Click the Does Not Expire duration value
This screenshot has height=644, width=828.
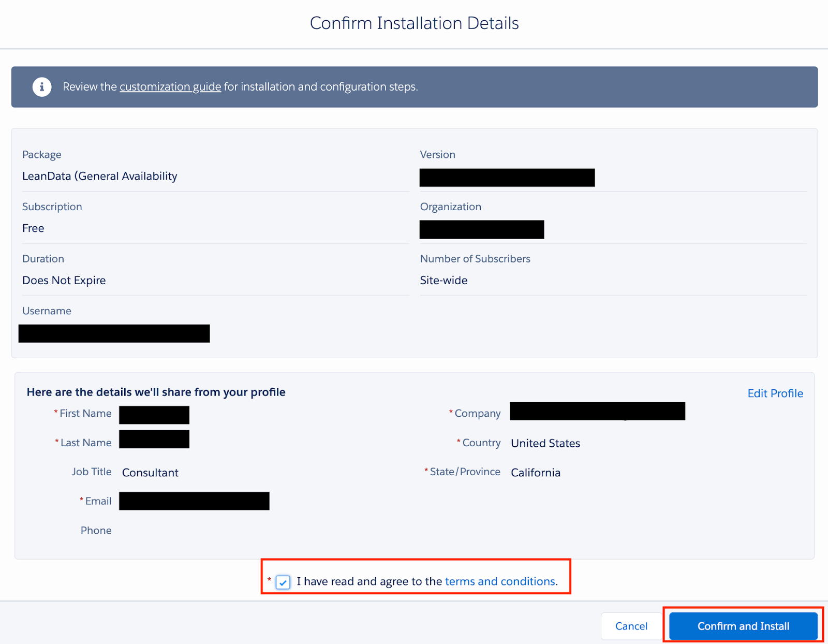coord(64,281)
